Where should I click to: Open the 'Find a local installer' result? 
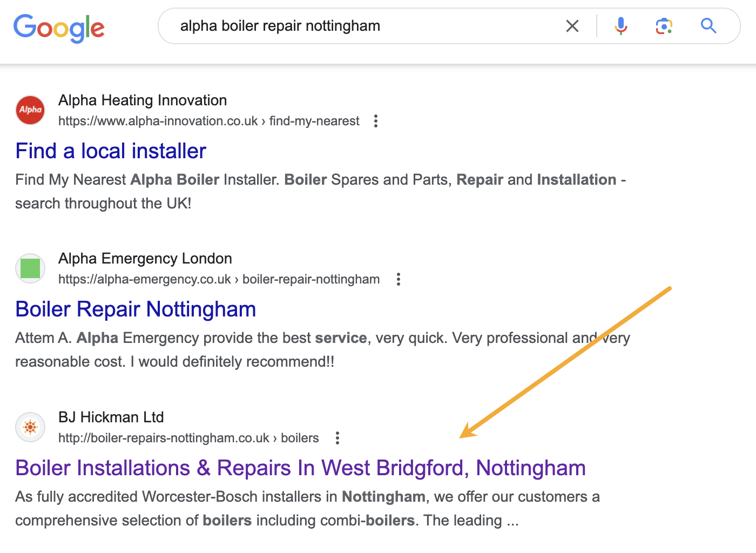coord(110,151)
